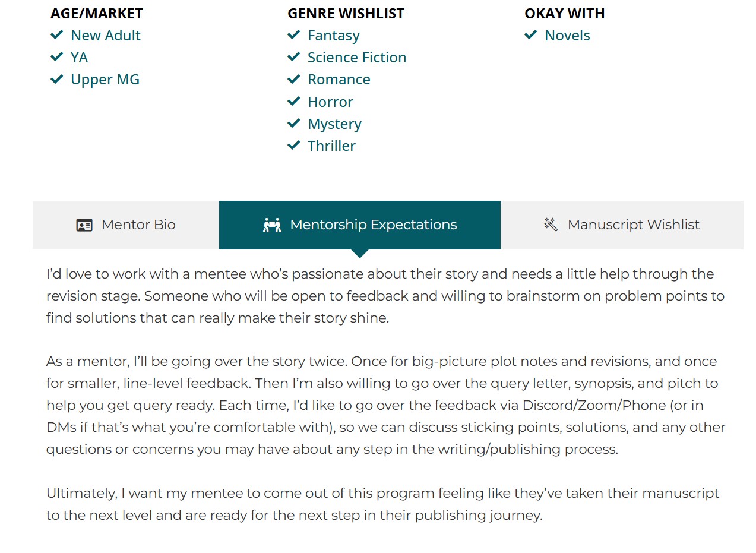The height and width of the screenshot is (553, 756).
Task: Click the checkmark icon beside New Adult
Action: tap(57, 35)
